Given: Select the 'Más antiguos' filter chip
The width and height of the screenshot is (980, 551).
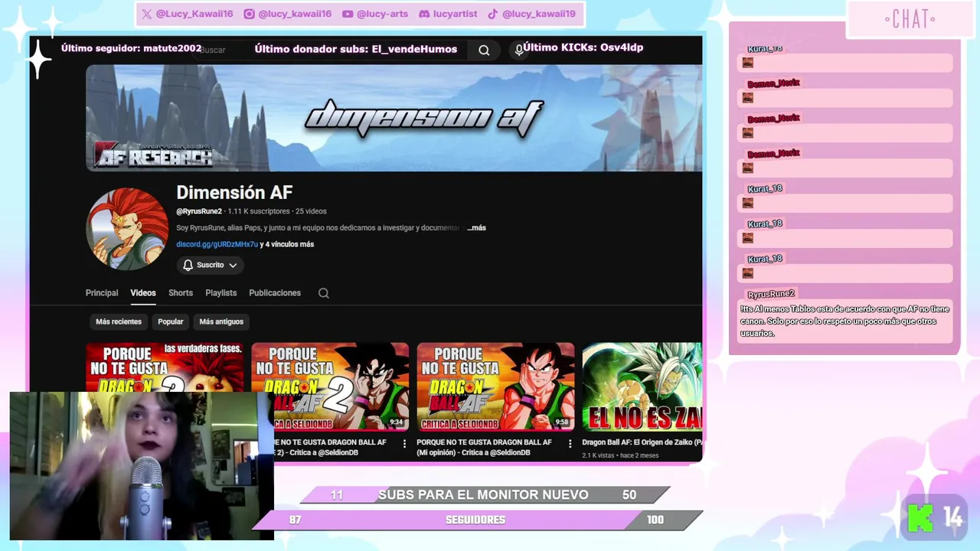Looking at the screenshot, I should [x=221, y=321].
